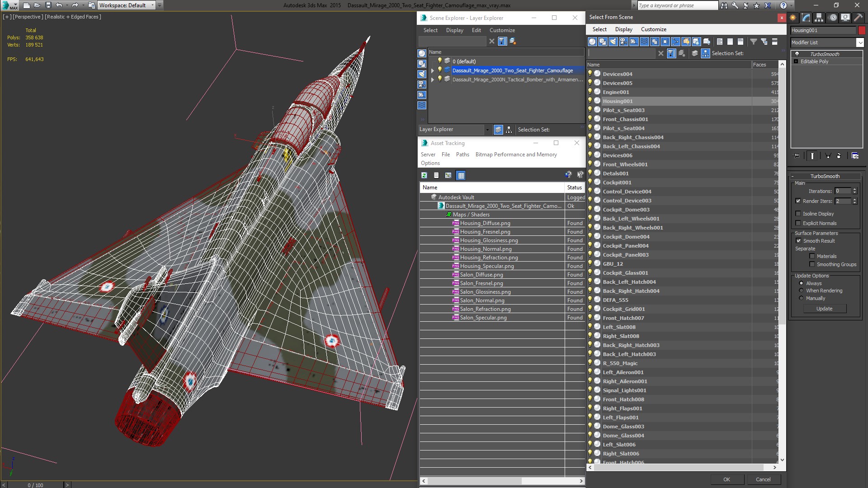Viewport: 868px width, 488px height.
Task: Click the Update button in TurboSmooth
Action: [824, 309]
